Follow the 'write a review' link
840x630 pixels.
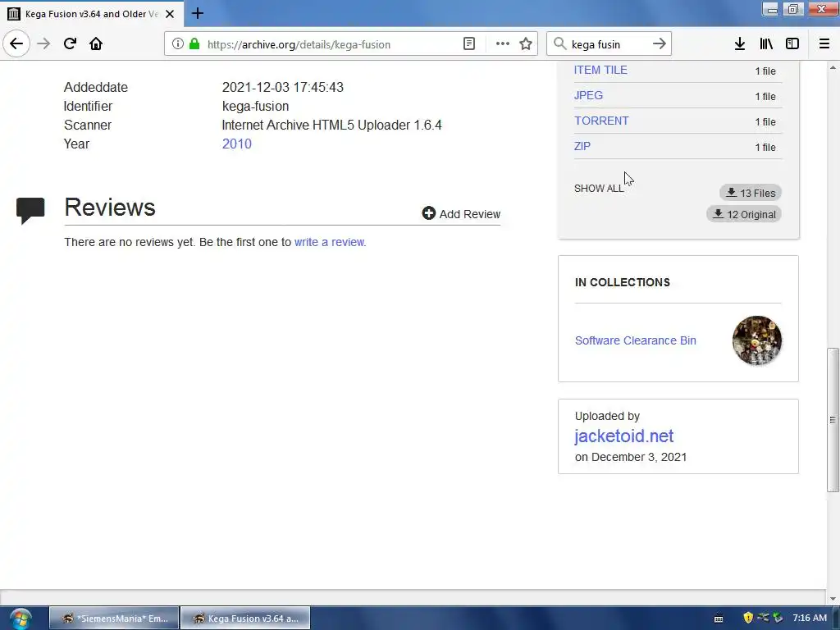click(x=330, y=242)
